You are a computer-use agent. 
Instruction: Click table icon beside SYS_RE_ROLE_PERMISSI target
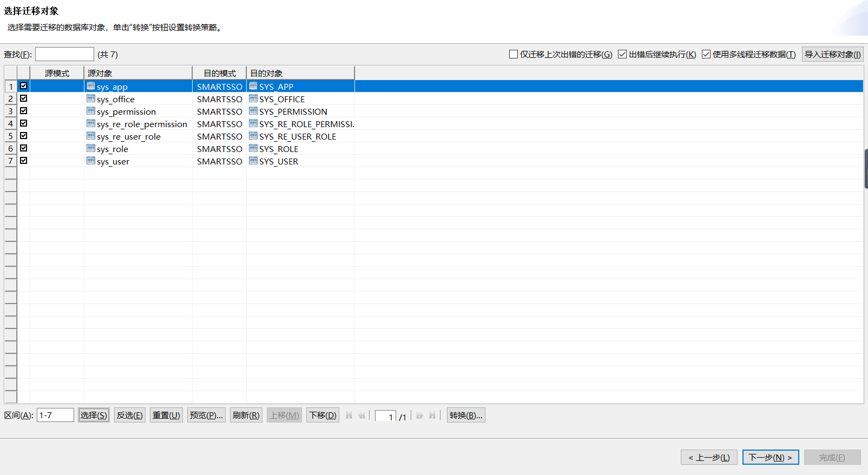click(253, 123)
